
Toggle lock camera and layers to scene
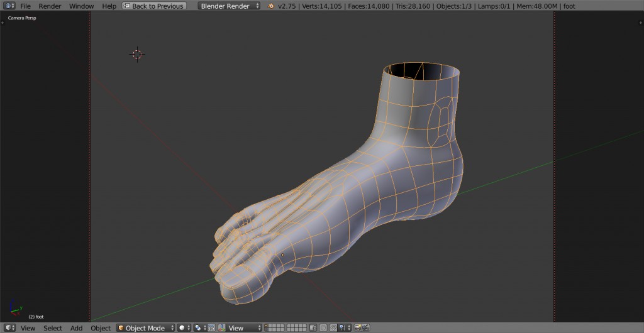click(x=313, y=328)
